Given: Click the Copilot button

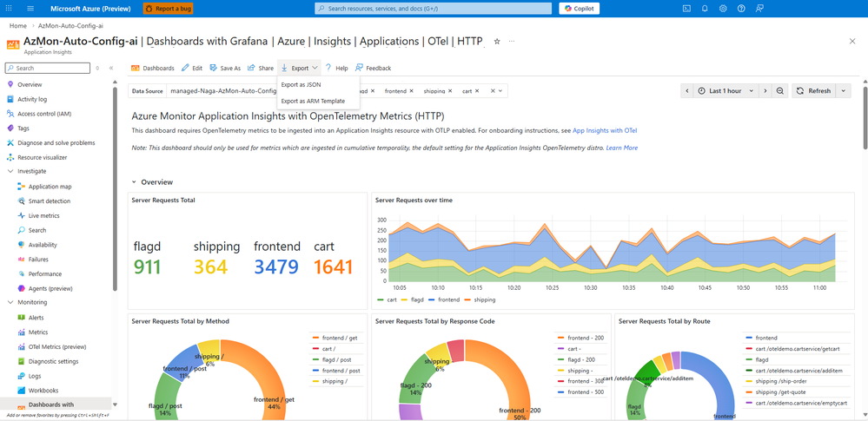Looking at the screenshot, I should [x=579, y=9].
